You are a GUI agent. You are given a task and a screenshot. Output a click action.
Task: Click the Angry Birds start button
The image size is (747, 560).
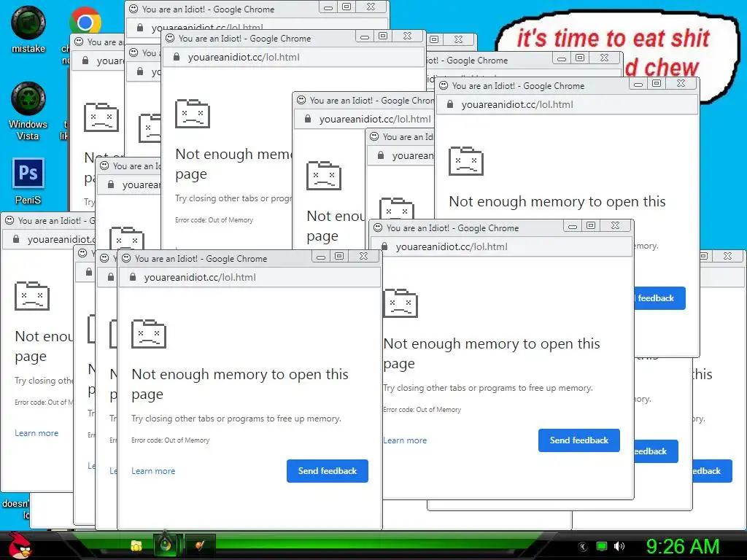(x=18, y=545)
